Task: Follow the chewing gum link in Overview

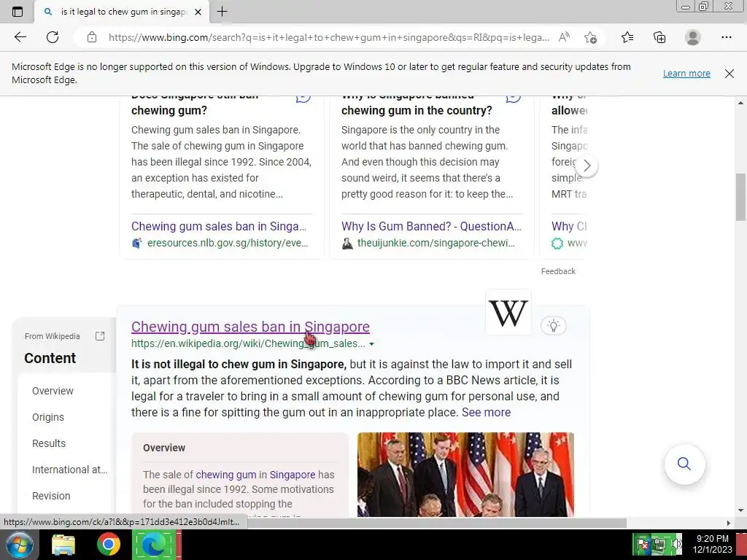Action: pos(226,475)
